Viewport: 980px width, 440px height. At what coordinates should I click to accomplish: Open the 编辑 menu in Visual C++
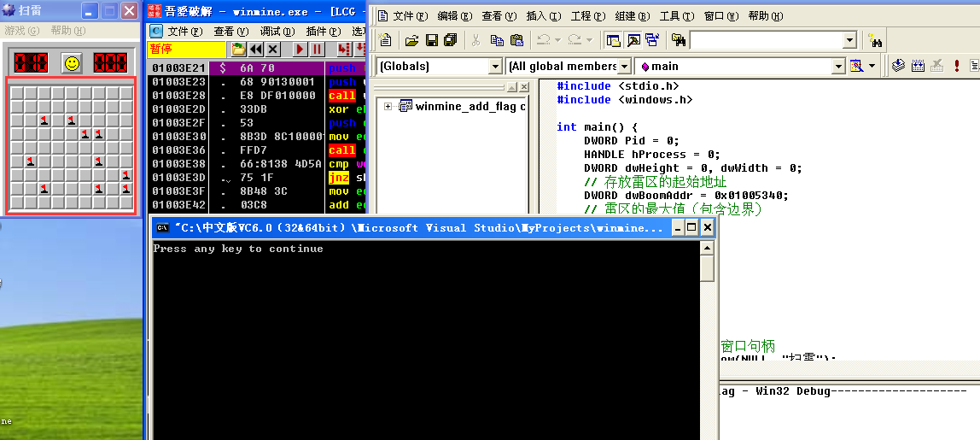click(455, 16)
